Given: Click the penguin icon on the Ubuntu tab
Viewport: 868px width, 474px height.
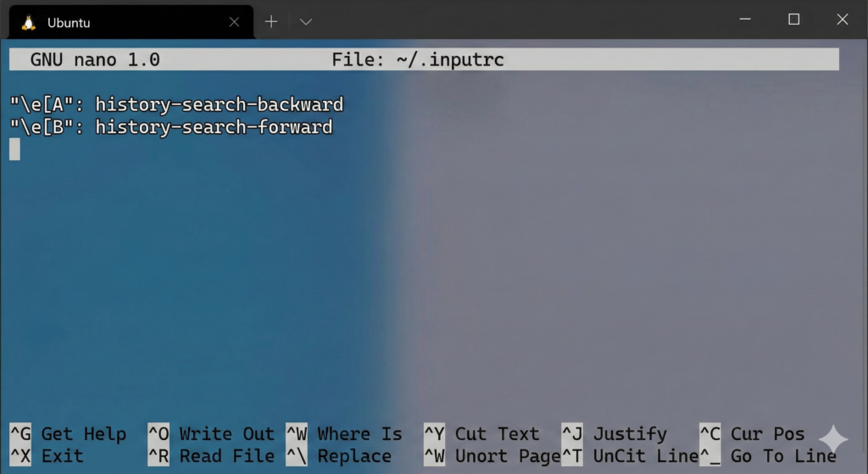Looking at the screenshot, I should pos(28,22).
